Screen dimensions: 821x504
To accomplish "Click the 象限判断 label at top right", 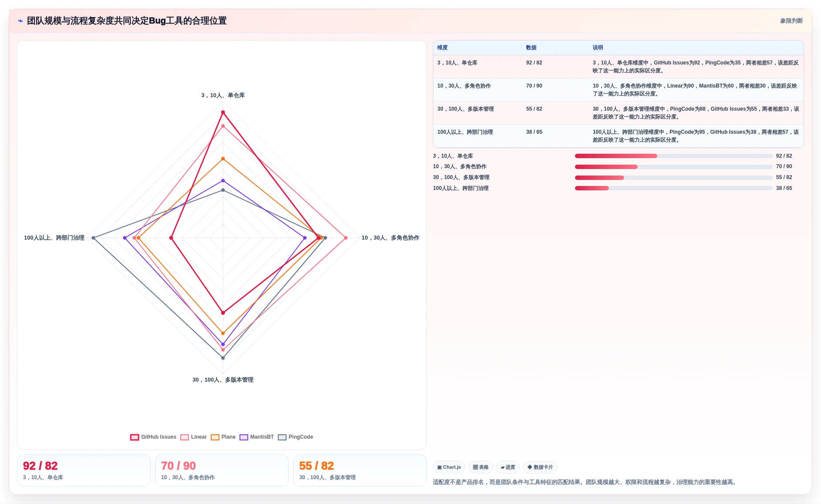I will [791, 21].
